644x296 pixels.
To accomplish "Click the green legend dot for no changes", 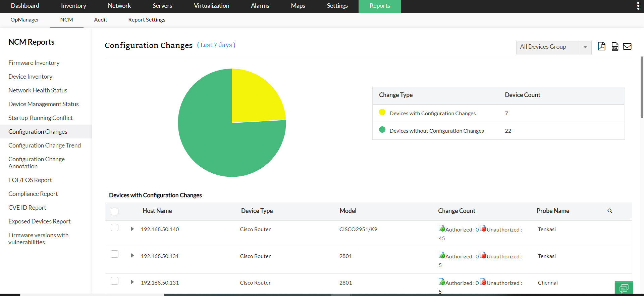I will click(382, 130).
